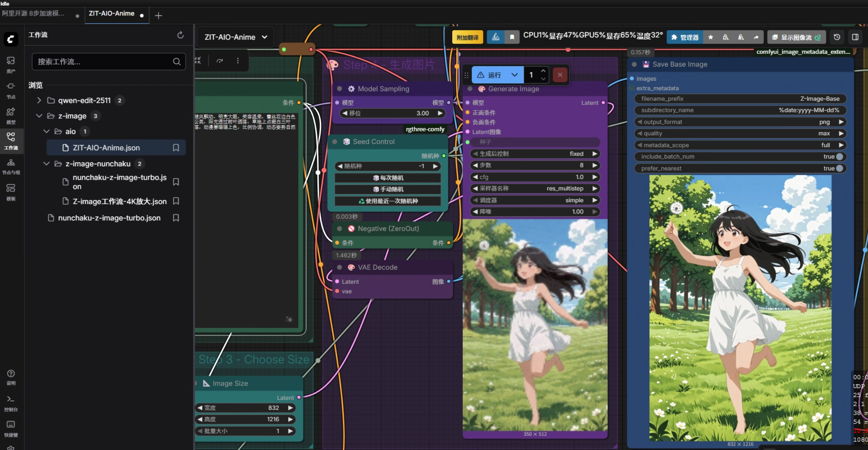
Task: Toggle the Negative (ZeroOut) node collapse dot
Action: pyautogui.click(x=340, y=229)
